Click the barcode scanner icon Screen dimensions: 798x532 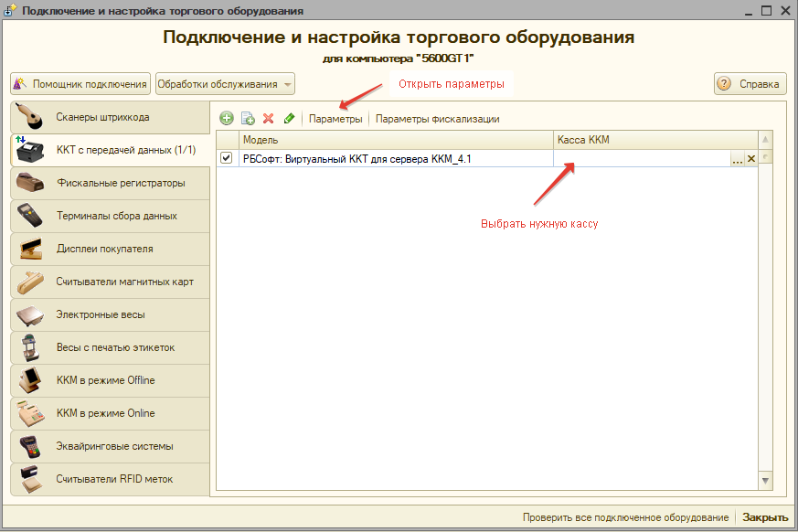29,117
